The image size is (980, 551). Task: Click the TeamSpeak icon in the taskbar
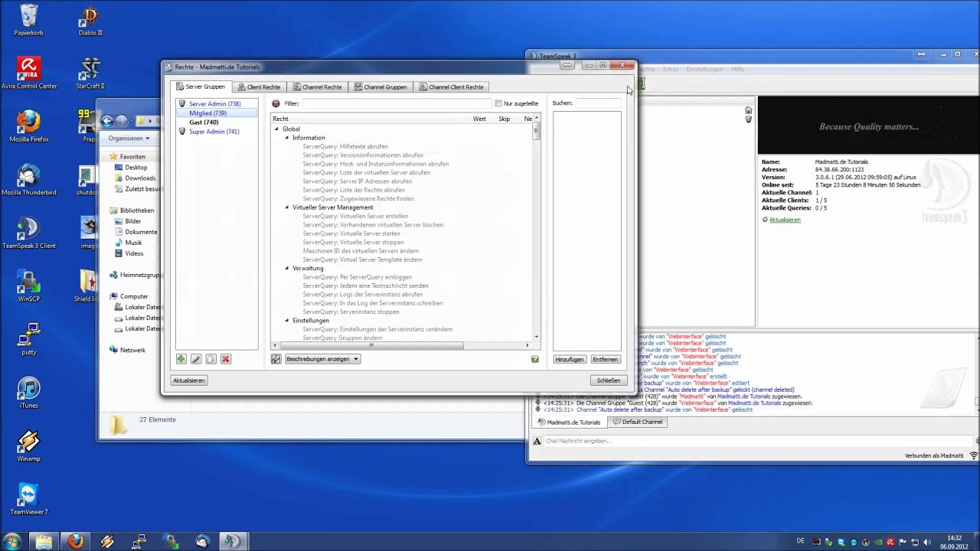pos(232,542)
